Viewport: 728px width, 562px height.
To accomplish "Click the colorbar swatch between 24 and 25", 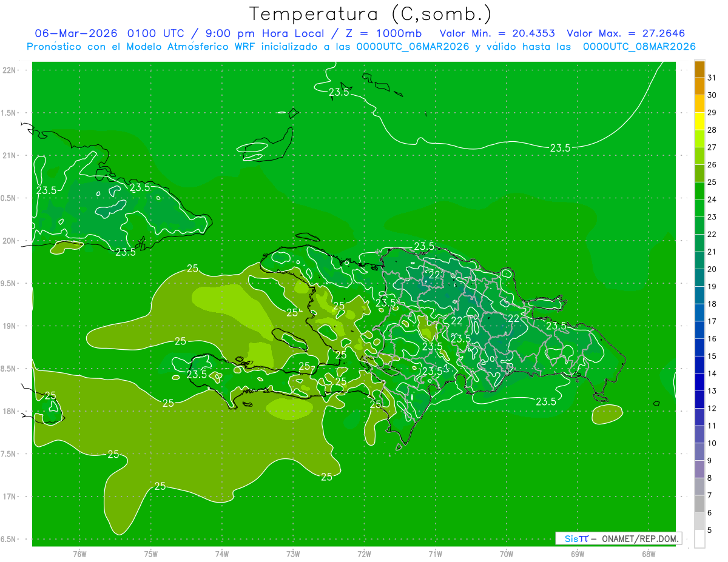I will (699, 191).
